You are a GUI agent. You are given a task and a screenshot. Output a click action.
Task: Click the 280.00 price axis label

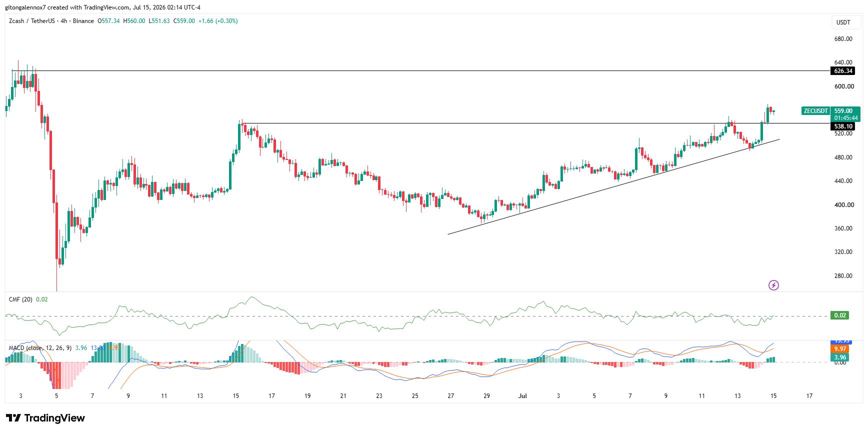coord(843,276)
